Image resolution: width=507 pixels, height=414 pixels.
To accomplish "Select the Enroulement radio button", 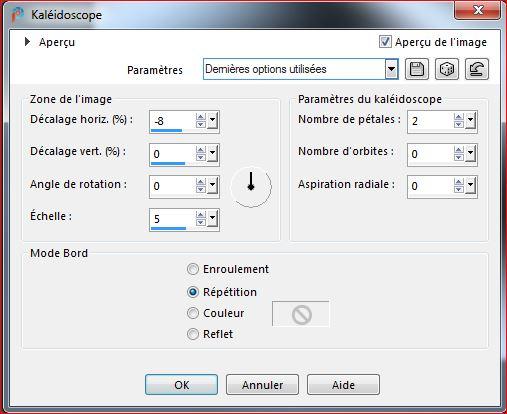I will (x=193, y=269).
